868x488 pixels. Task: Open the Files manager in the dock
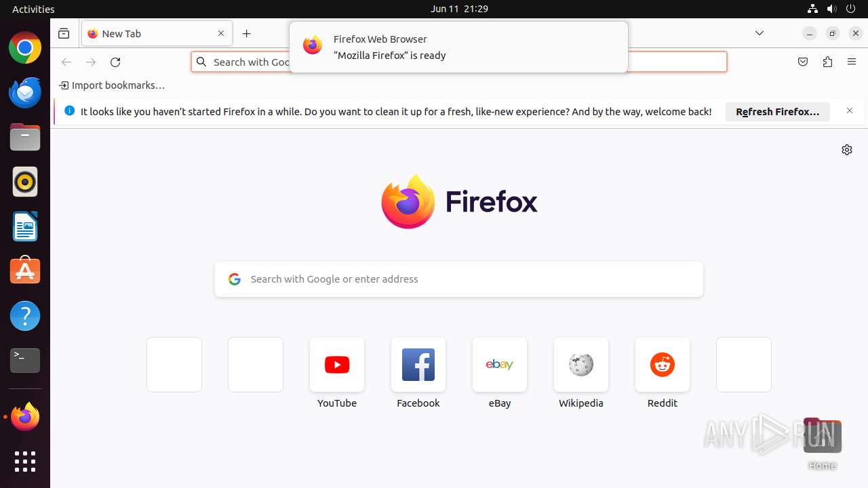tap(25, 138)
